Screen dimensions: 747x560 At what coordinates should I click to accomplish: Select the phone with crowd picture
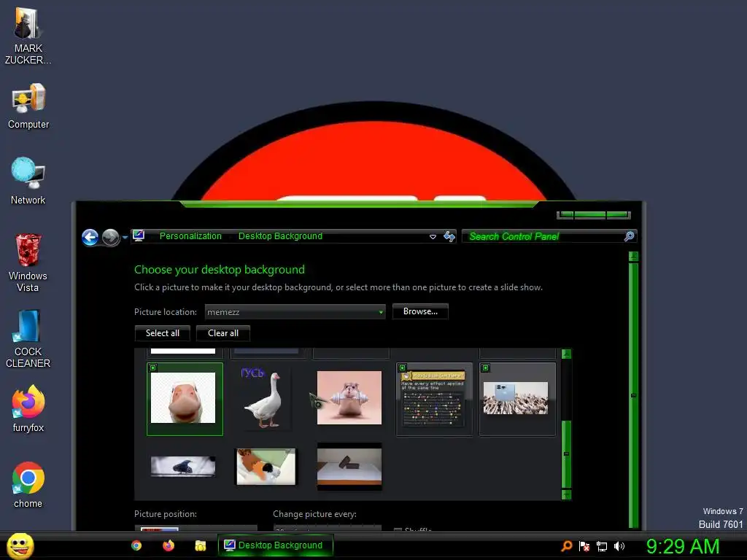click(x=517, y=399)
